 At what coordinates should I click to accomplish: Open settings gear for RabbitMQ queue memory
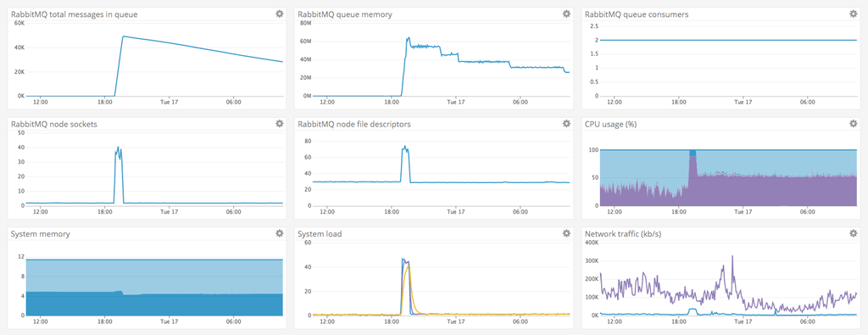(566, 14)
